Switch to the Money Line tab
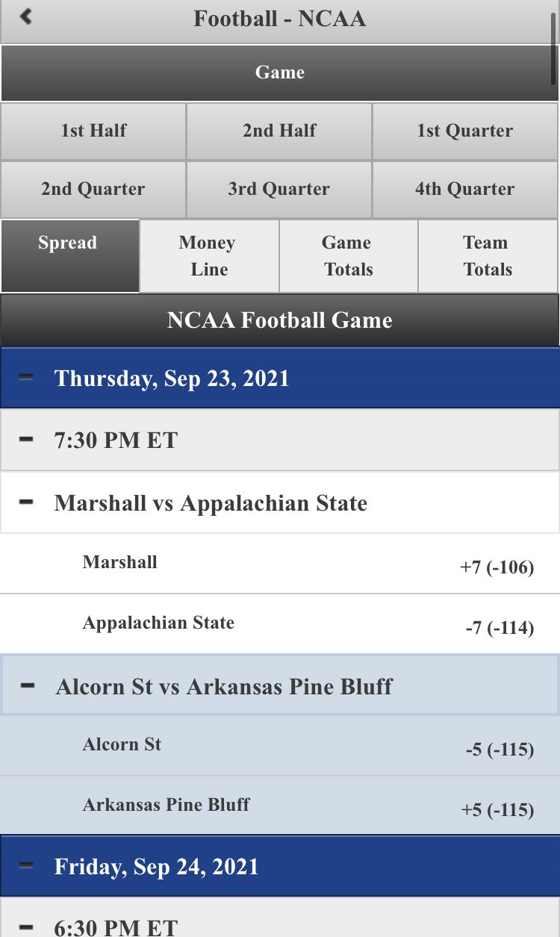Viewport: 560px width, 937px height. click(209, 256)
